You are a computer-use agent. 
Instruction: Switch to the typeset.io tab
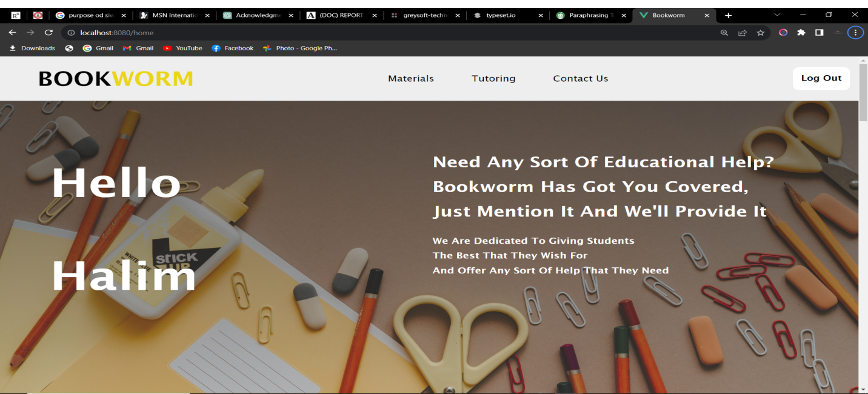[500, 15]
